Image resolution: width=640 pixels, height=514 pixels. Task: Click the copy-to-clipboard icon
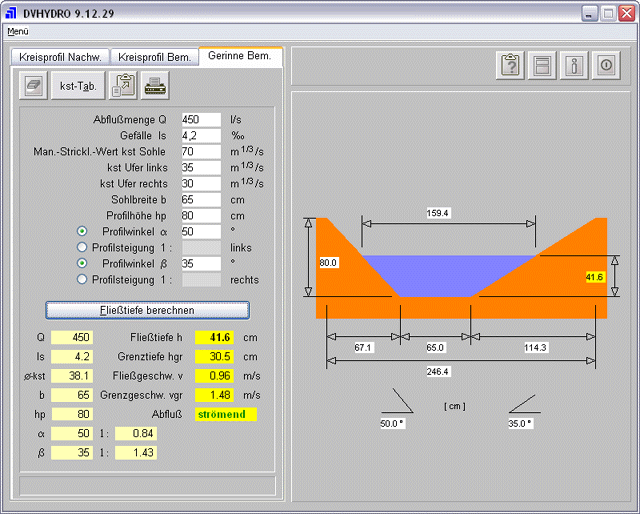[x=123, y=85]
